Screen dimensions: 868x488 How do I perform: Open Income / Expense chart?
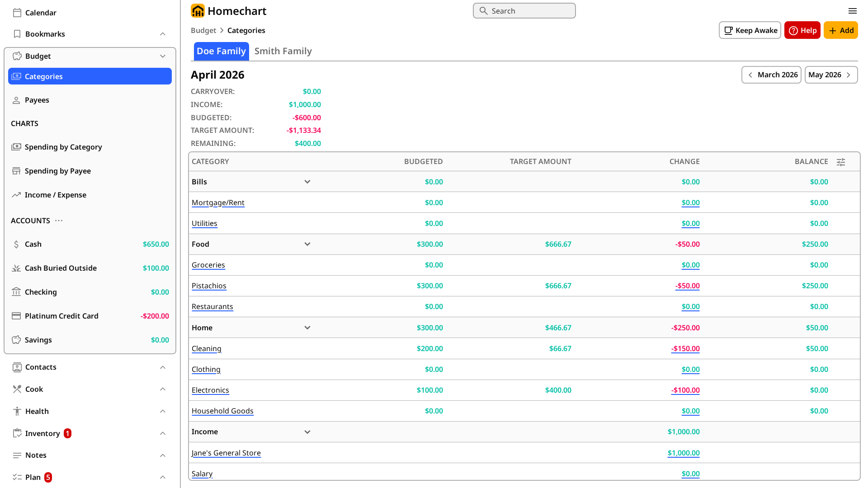point(55,195)
